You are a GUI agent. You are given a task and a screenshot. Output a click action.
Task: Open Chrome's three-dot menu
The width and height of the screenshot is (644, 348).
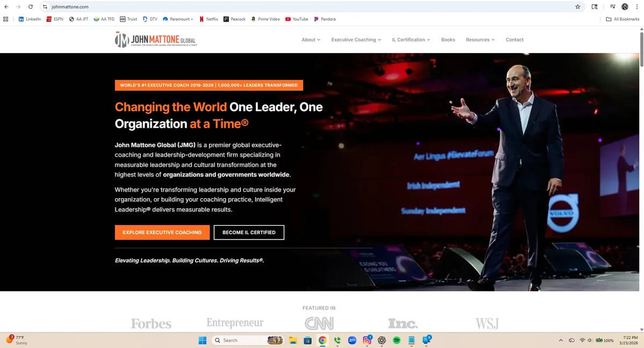638,6
